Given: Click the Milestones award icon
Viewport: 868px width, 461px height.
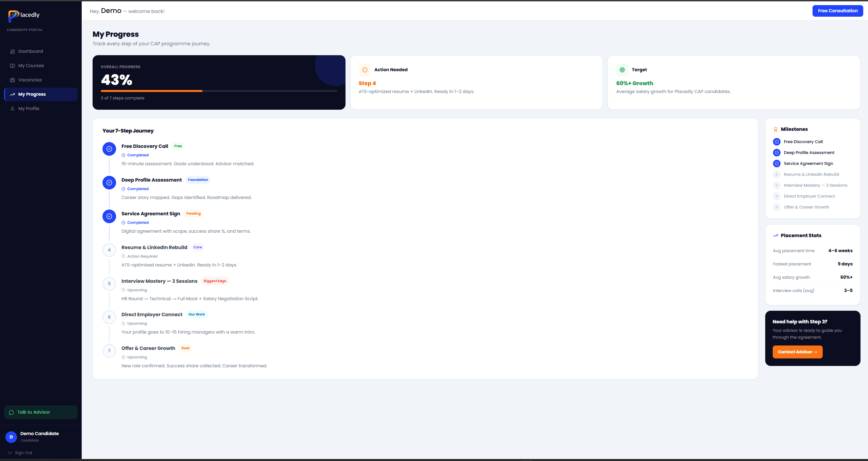Looking at the screenshot, I should point(775,129).
